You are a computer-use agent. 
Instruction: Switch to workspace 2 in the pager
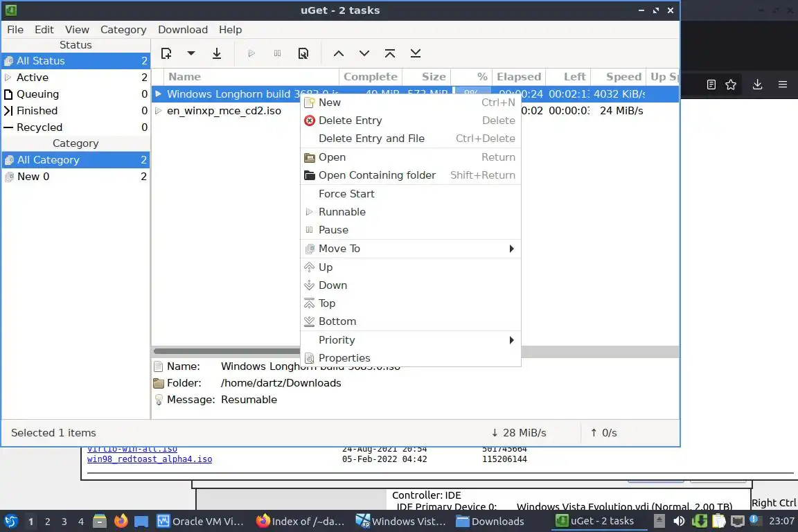tap(47, 522)
